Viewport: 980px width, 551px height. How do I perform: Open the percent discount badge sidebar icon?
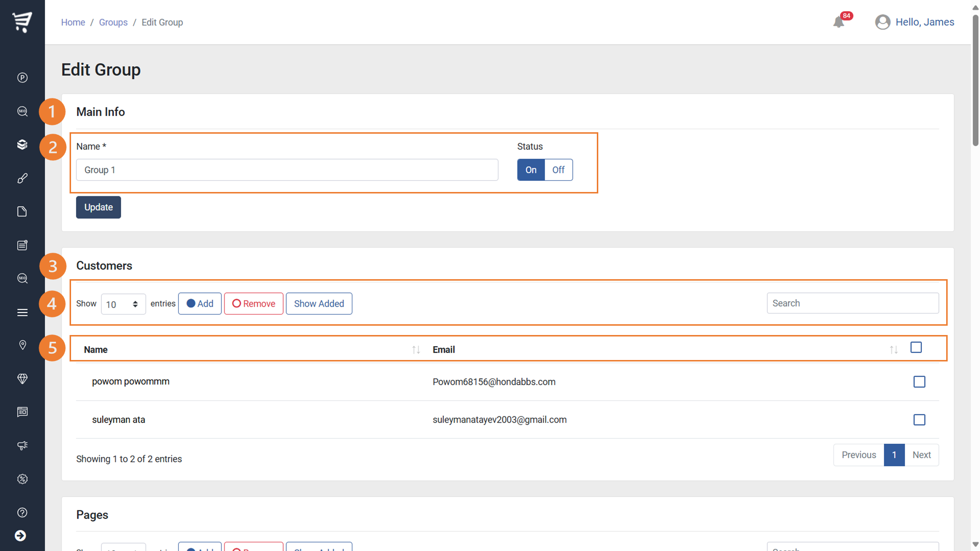point(22,479)
